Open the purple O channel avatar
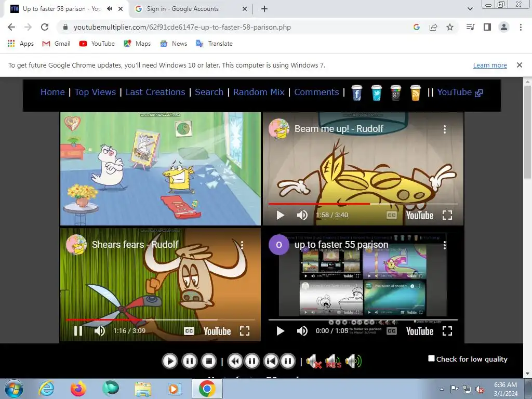Screen dimensions: 532x399 click(279, 245)
